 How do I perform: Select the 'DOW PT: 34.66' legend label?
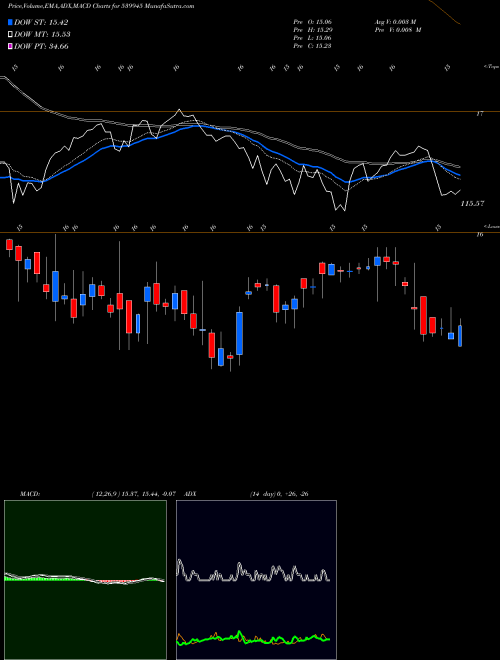pyautogui.click(x=41, y=46)
